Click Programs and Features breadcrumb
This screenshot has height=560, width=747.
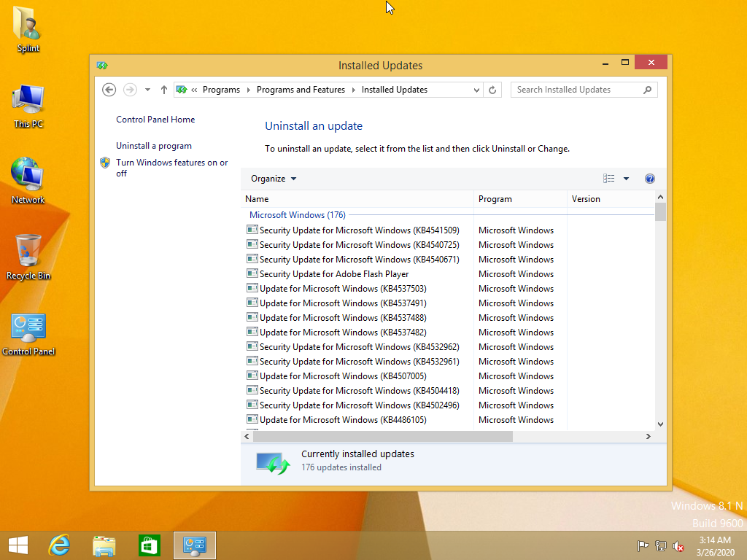301,90
